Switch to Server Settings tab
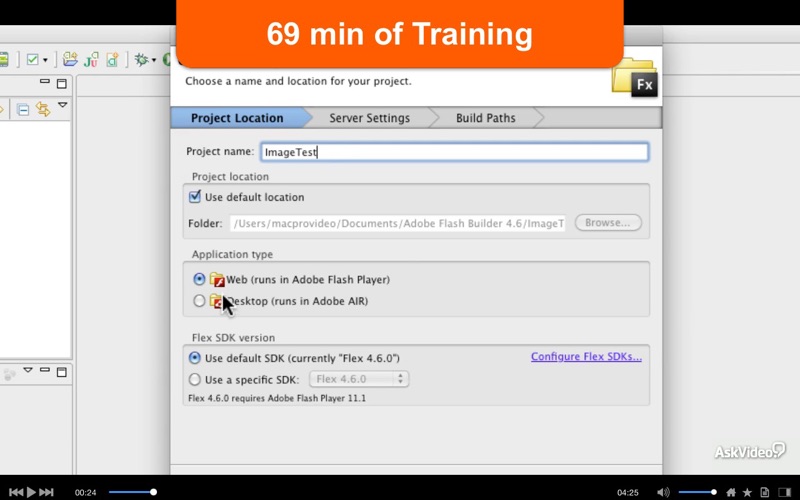800x500 pixels. coord(369,118)
